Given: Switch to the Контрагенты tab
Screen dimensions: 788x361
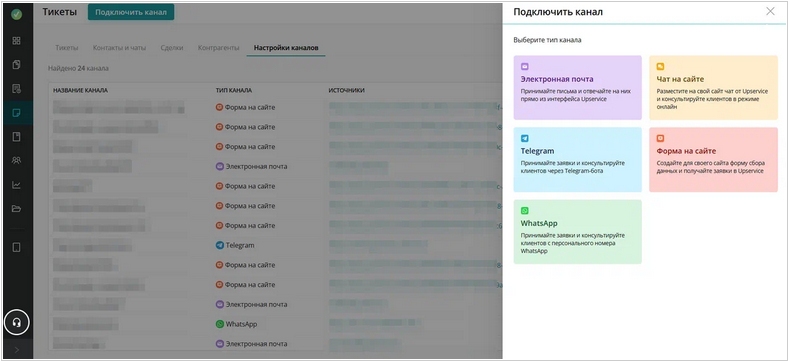Looking at the screenshot, I should click(x=218, y=48).
